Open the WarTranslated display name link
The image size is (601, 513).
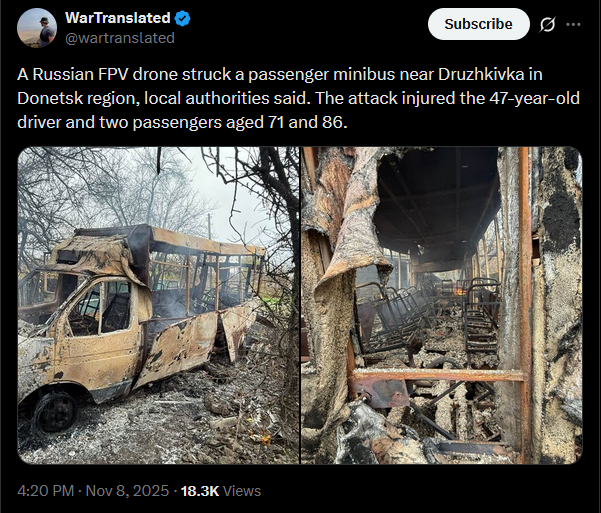click(118, 18)
